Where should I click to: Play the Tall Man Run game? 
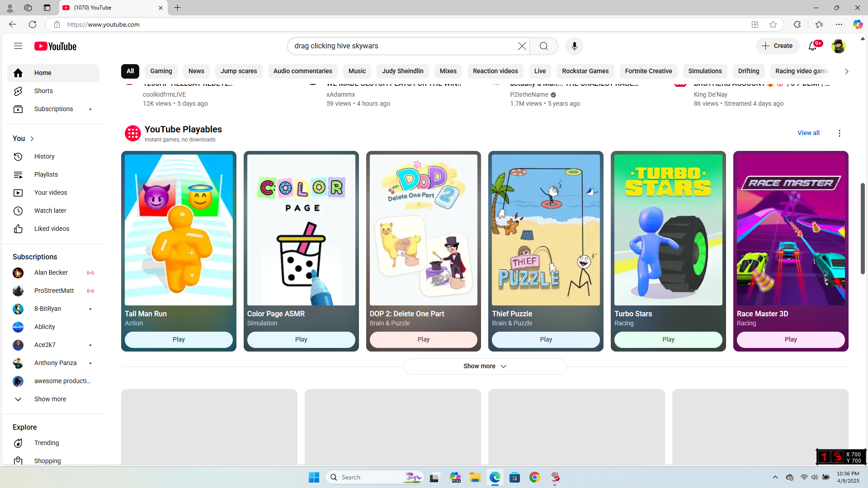tap(179, 340)
